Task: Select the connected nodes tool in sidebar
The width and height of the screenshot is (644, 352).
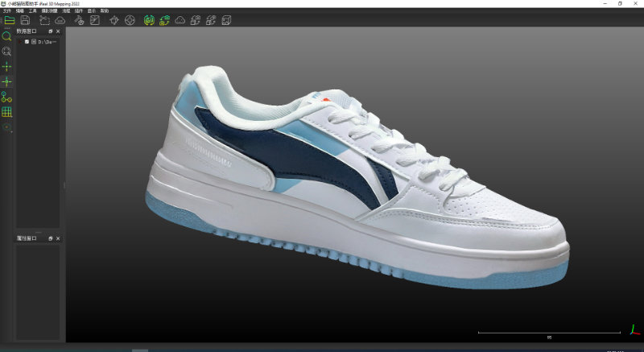Action: click(x=6, y=97)
